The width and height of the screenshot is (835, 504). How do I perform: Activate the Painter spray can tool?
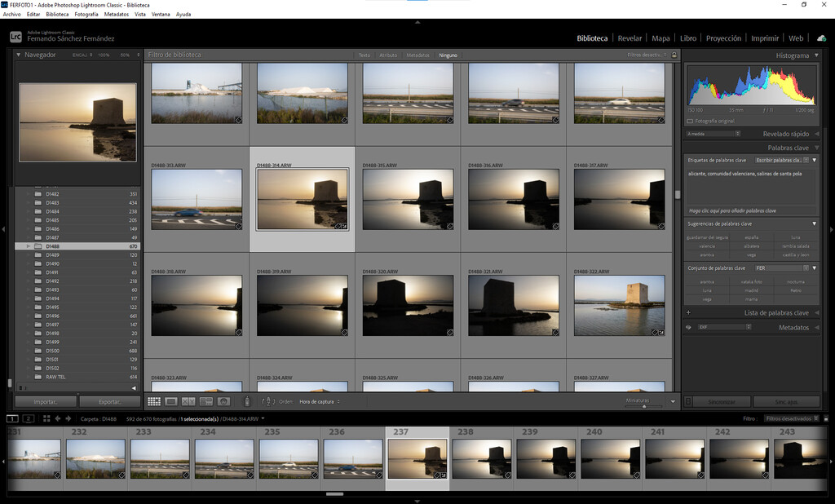point(247,401)
